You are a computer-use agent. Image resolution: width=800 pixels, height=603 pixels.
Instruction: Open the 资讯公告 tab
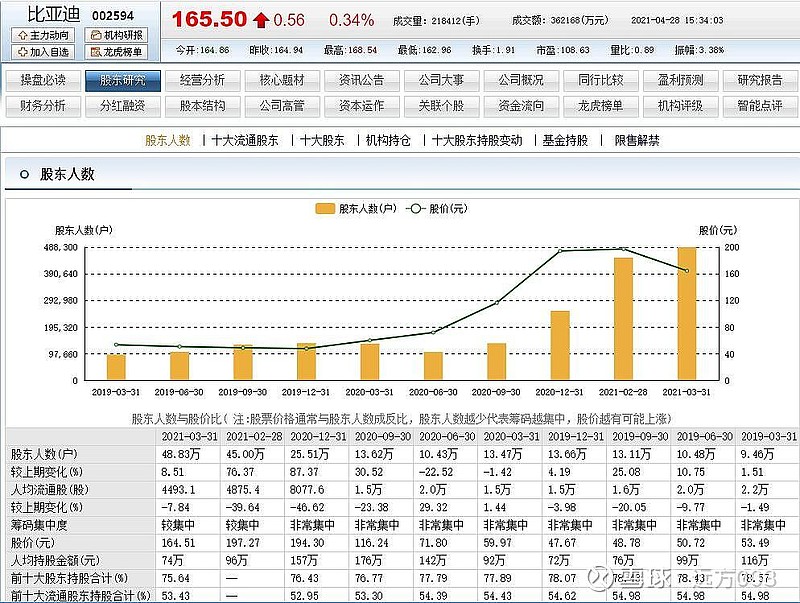click(361, 80)
